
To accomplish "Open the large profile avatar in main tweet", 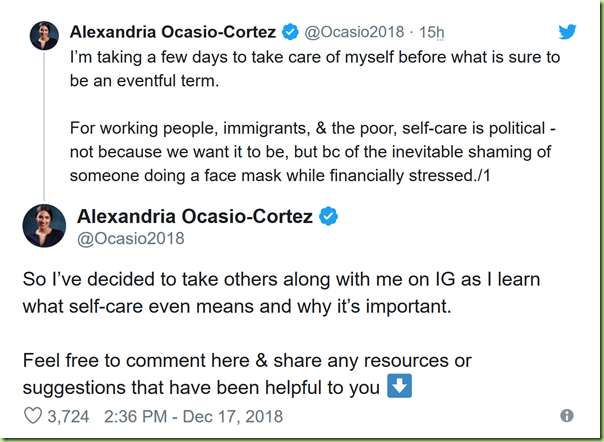I will click(44, 226).
